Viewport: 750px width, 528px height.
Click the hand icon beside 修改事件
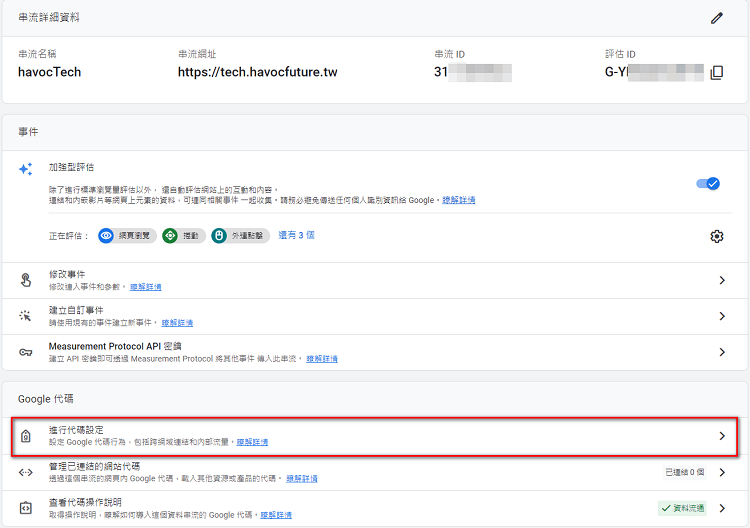coord(26,281)
